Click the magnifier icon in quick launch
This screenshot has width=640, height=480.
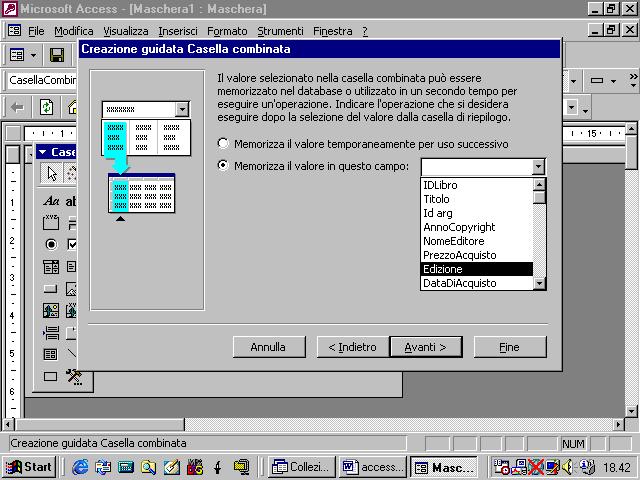click(149, 467)
